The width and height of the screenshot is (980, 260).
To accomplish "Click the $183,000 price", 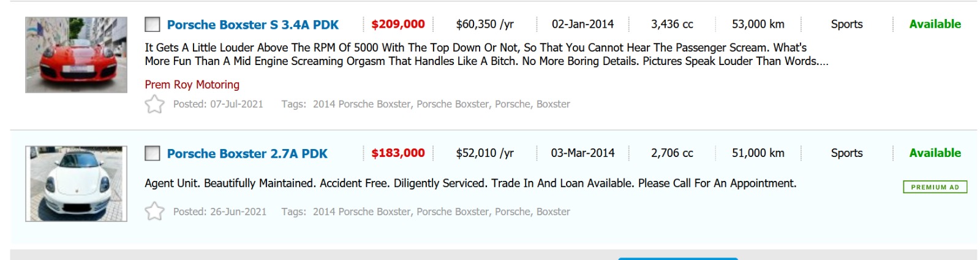I will (x=398, y=153).
